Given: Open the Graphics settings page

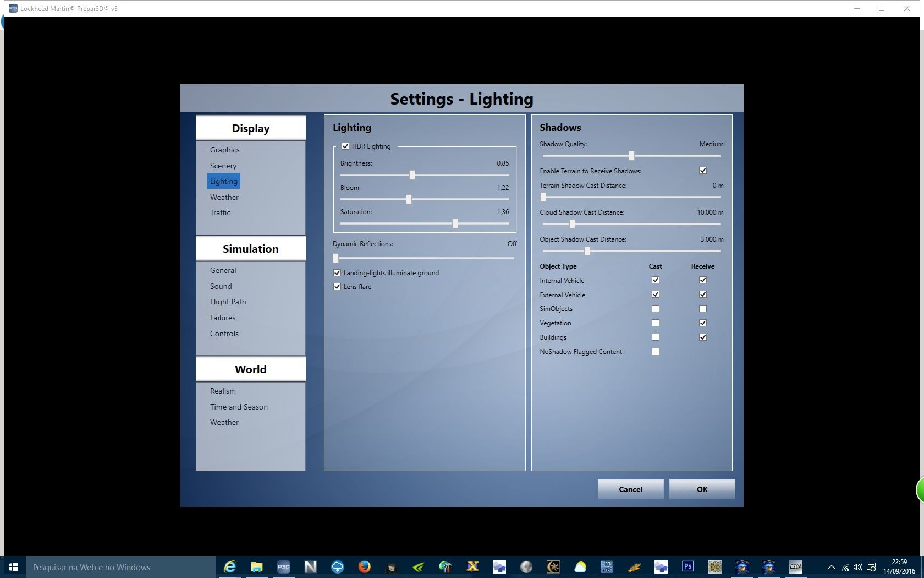Looking at the screenshot, I should (224, 150).
